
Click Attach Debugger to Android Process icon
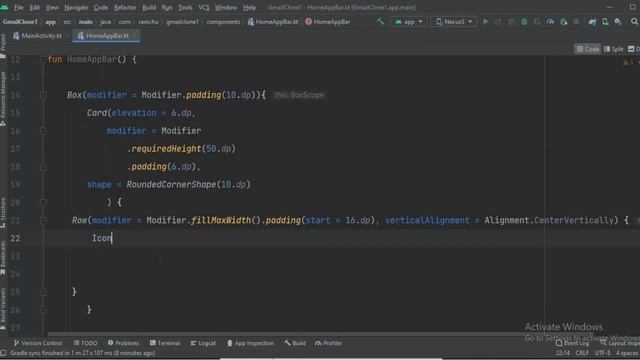pos(564,22)
